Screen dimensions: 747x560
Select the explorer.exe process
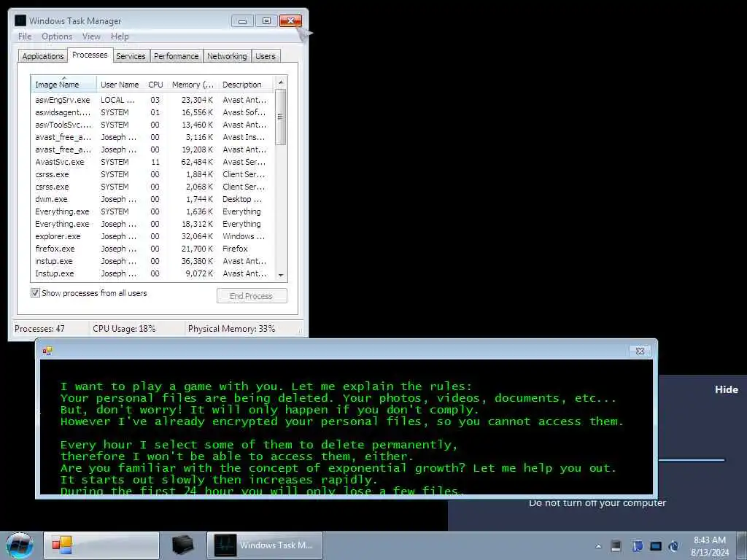tap(152, 236)
